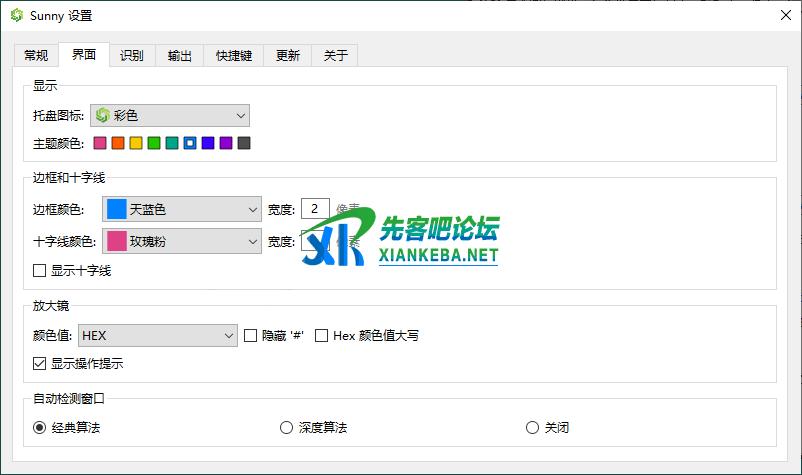Select the green theme color swatch

154,143
